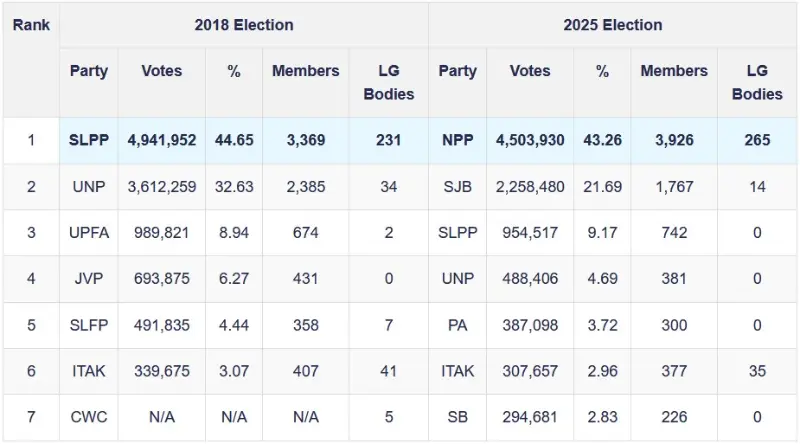Click the CWC party cell
Viewport: 800px width, 444px height.
89,417
